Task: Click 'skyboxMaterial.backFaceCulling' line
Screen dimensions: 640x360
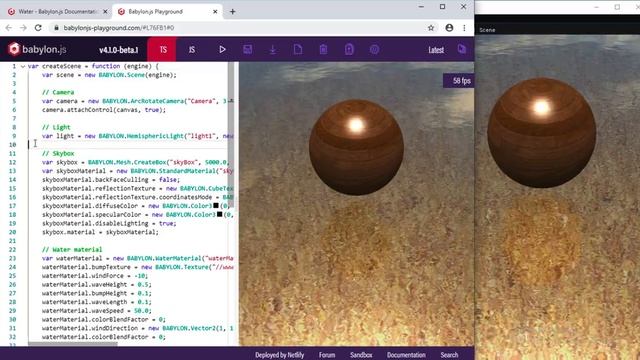Action: point(111,180)
